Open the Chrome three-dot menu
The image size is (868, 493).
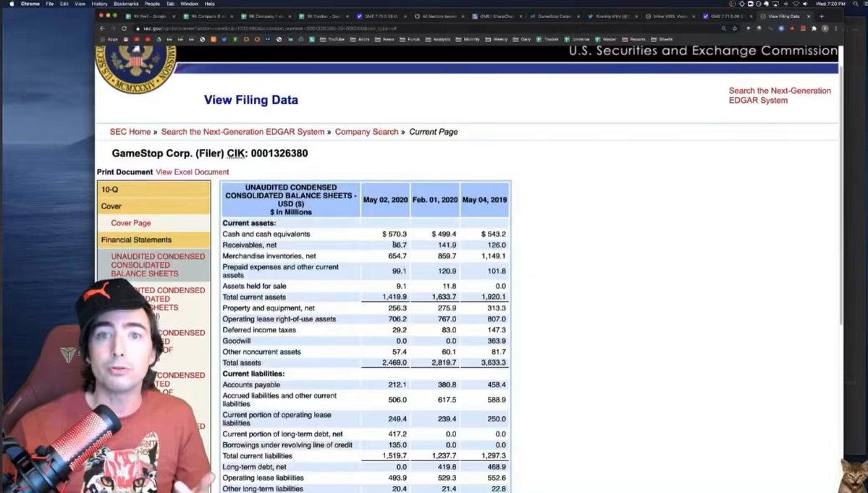click(x=836, y=28)
